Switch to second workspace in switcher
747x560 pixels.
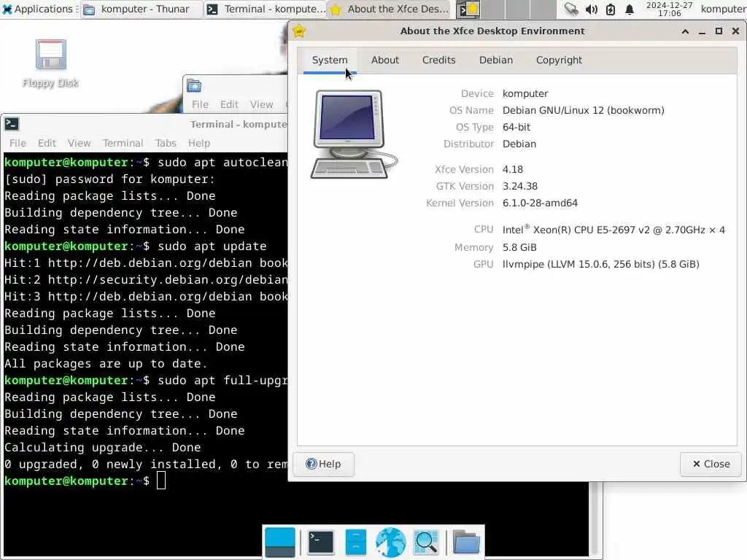point(492,9)
